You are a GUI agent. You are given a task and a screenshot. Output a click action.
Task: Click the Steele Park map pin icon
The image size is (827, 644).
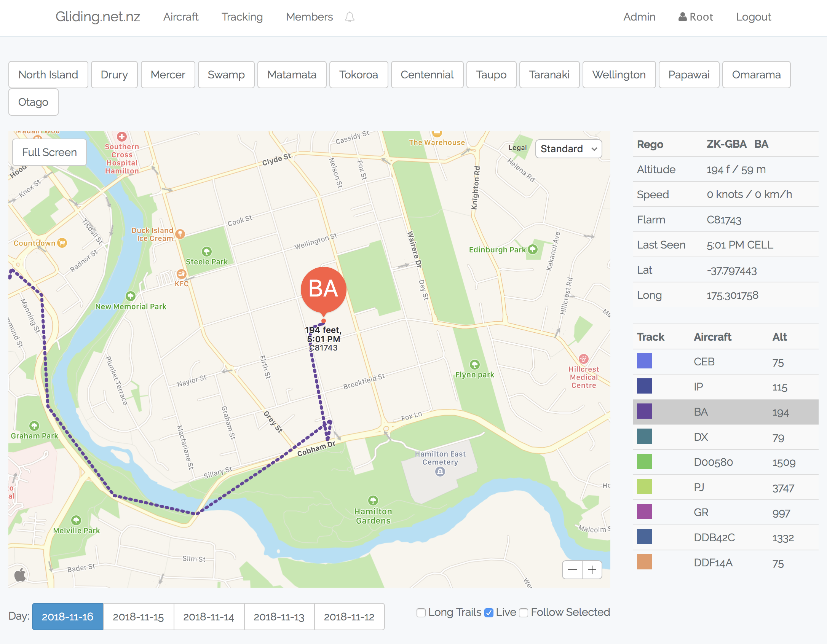206,251
